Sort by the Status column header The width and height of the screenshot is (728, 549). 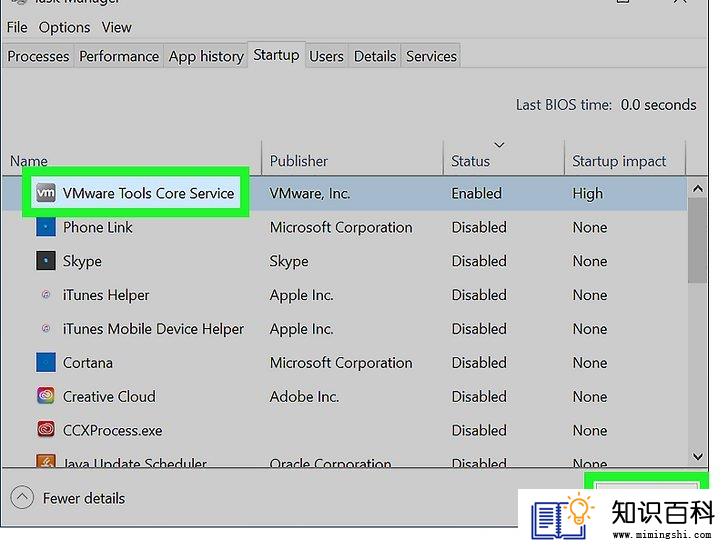click(504, 161)
